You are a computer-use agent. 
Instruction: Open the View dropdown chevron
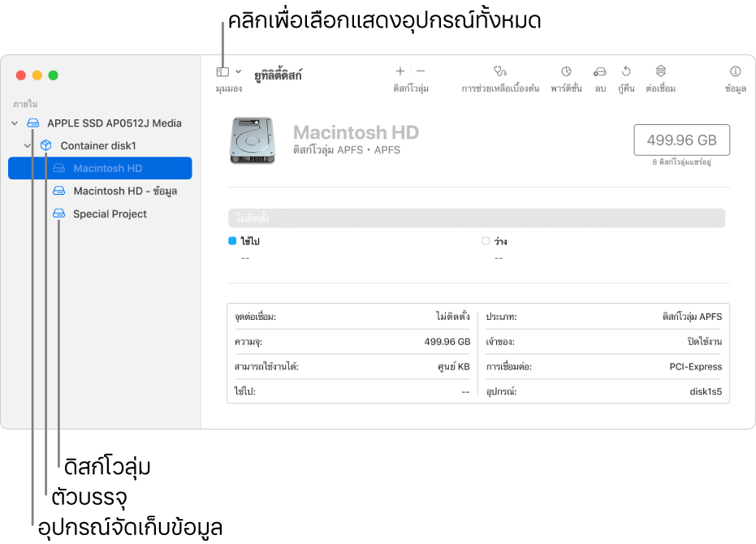coord(238,71)
